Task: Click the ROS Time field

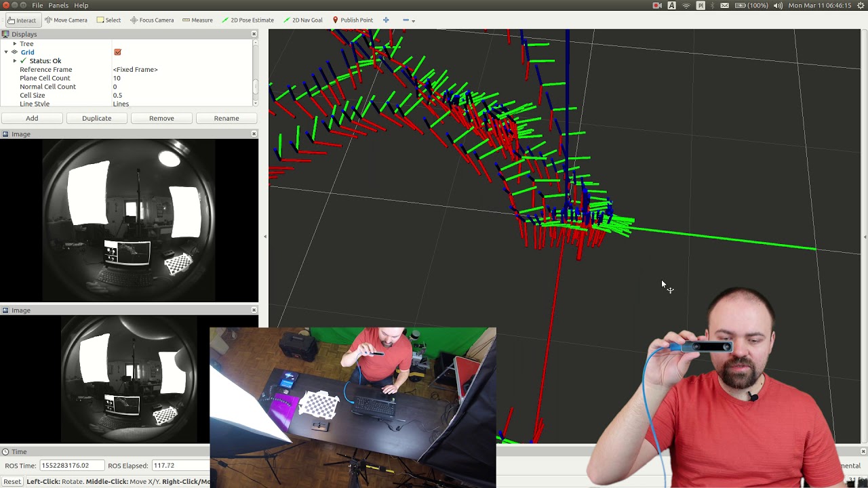Action: pos(72,466)
